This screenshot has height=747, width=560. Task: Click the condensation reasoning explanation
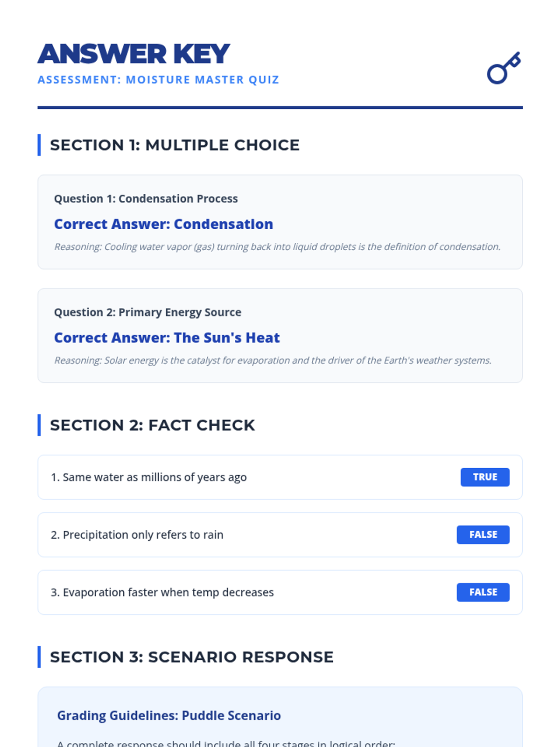click(277, 247)
